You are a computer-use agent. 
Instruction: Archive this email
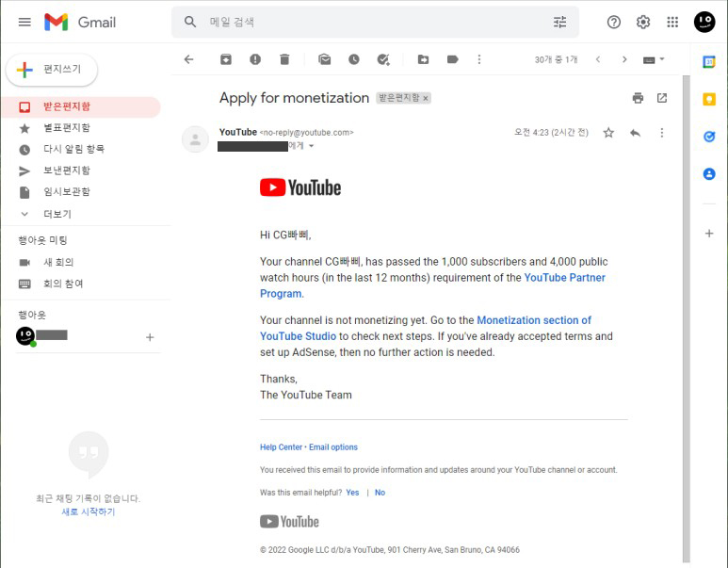coord(226,59)
